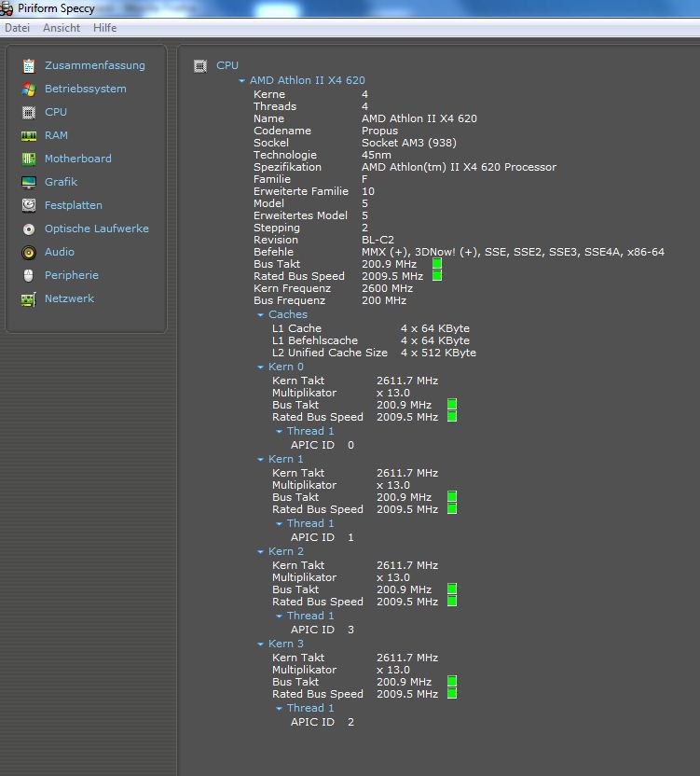Screen dimensions: 700x776
Task: Open the Datei menu
Action: coord(18,28)
